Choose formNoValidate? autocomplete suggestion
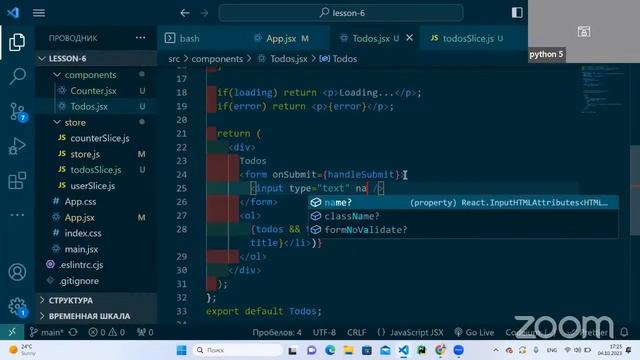This screenshot has width=640, height=360. point(463,230)
